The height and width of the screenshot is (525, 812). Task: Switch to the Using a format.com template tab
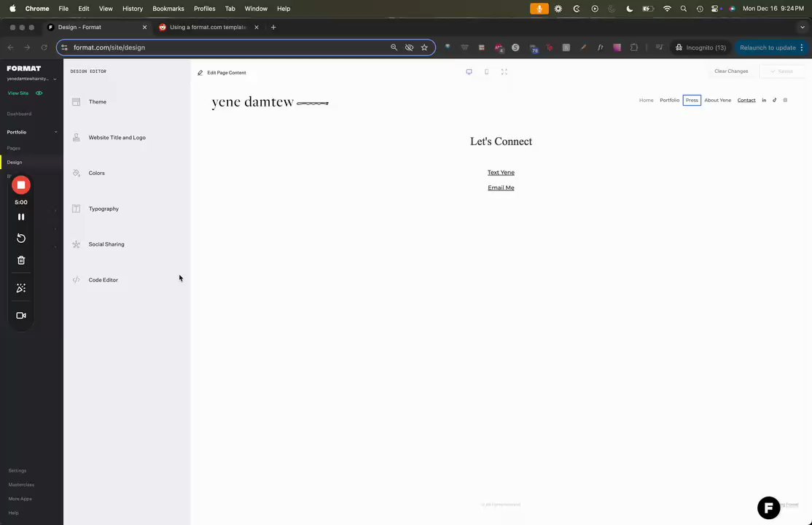(207, 28)
